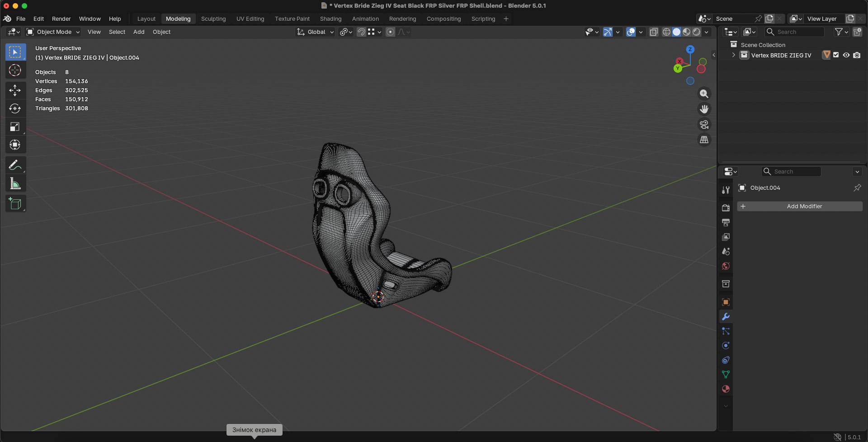Open the pivot point dropdown
868x442 pixels.
point(346,32)
